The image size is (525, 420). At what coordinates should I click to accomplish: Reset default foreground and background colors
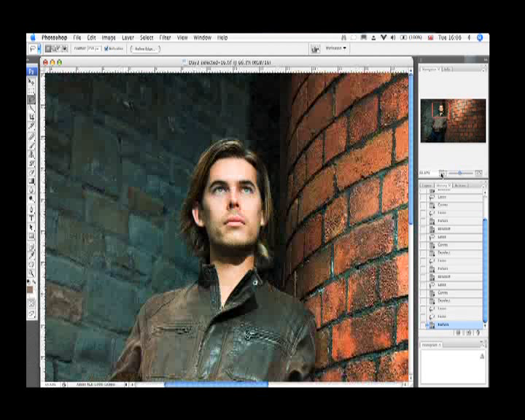point(28,281)
